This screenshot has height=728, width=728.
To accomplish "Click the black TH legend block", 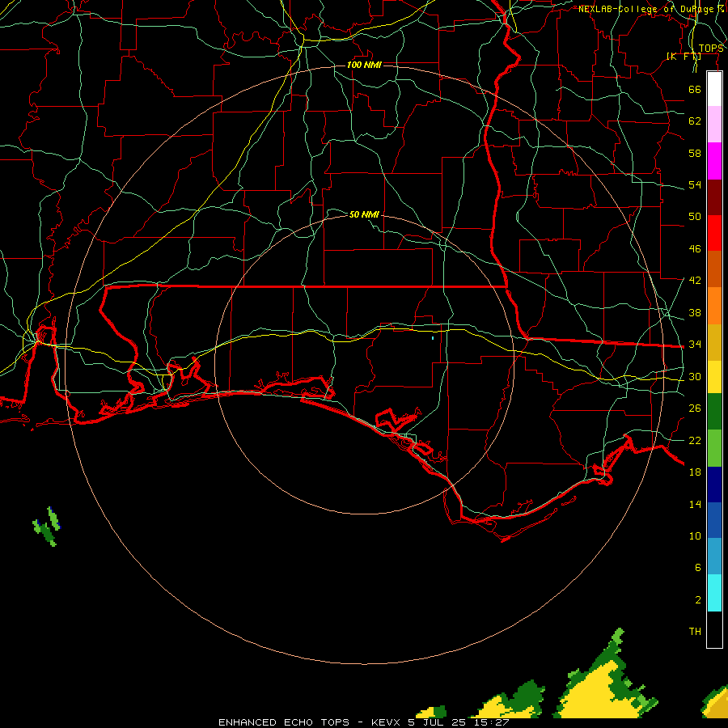I will 714,629.
